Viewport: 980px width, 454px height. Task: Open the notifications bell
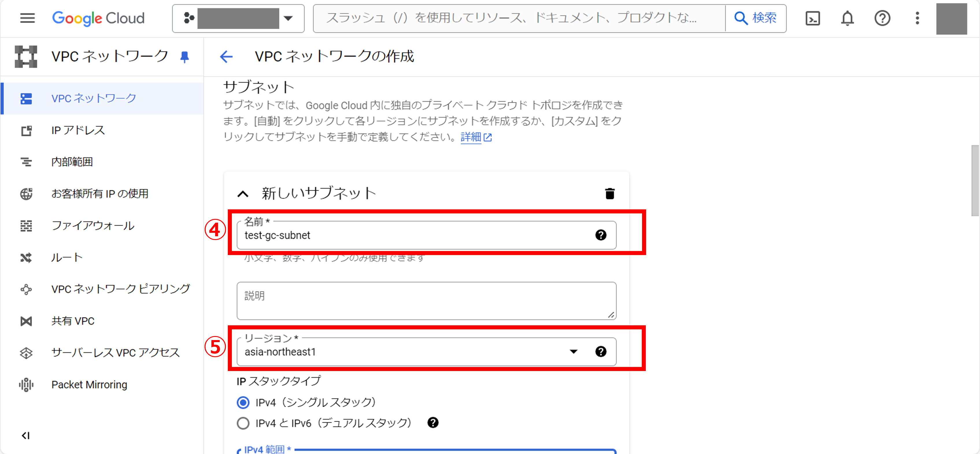pyautogui.click(x=847, y=18)
